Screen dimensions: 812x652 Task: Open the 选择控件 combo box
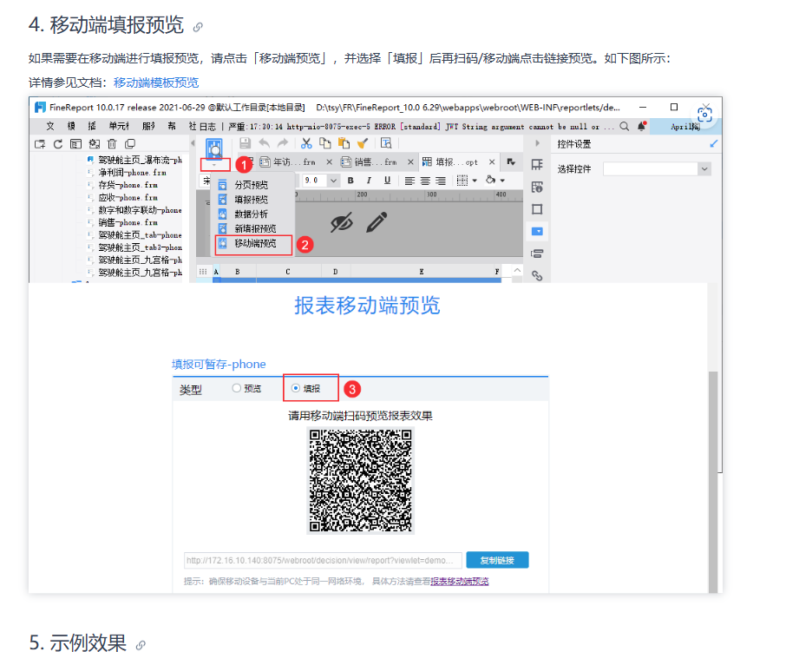click(x=658, y=169)
